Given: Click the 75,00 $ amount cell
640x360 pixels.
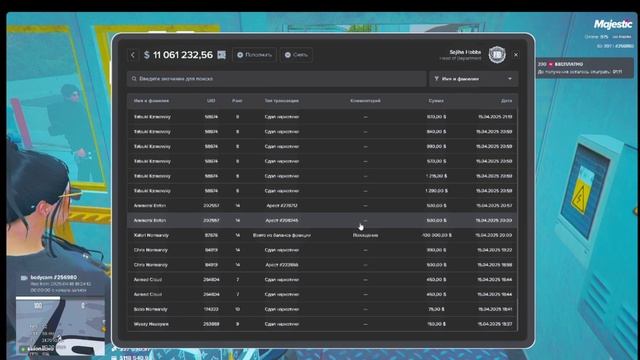Looking at the screenshot, I should pos(436,309).
